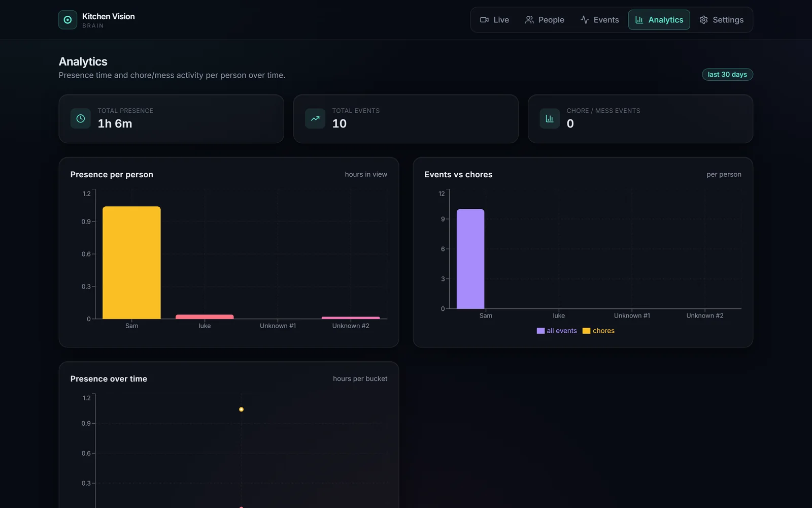Click 'Unknown #1' label in Presence per person chart
812x508 pixels.
(278, 326)
